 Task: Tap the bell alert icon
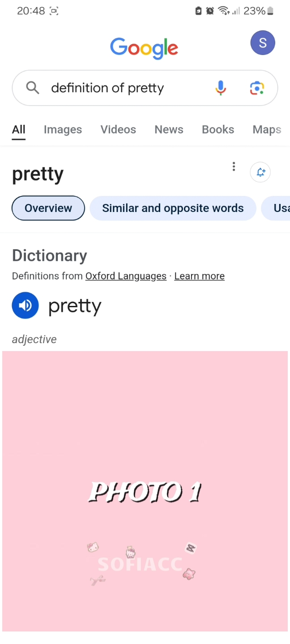click(260, 172)
